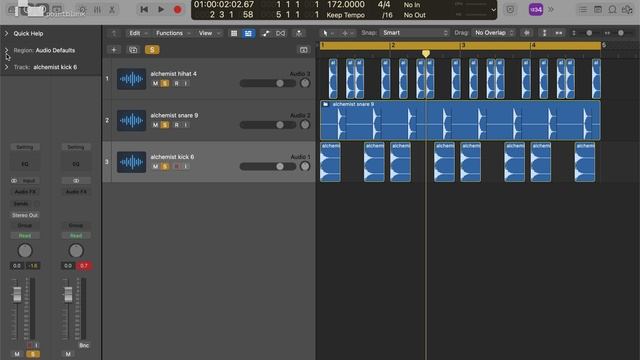Expand the Track: alchemist kick 6 inspector

click(6, 67)
